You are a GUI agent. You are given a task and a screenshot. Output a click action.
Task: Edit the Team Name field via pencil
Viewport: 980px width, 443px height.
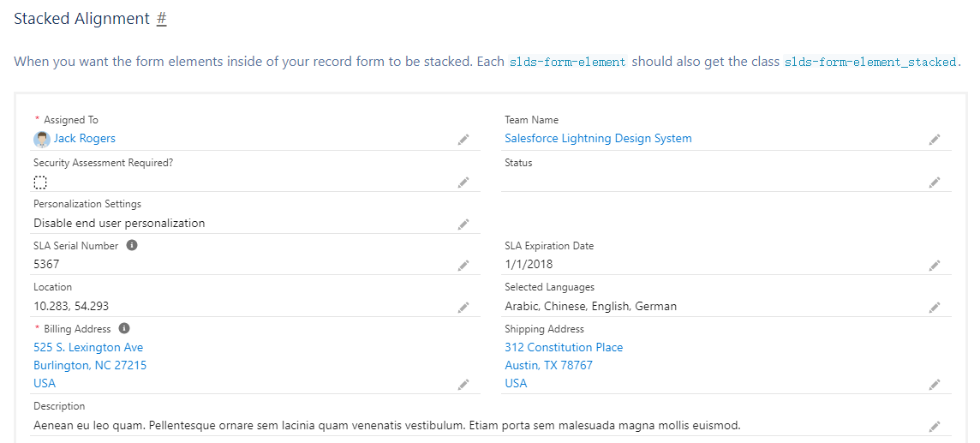click(x=935, y=139)
